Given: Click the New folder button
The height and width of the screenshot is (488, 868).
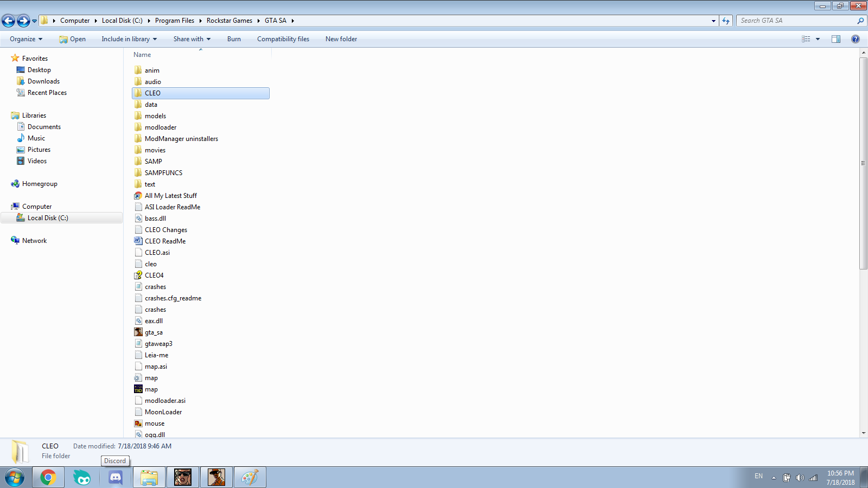Looking at the screenshot, I should tap(341, 39).
